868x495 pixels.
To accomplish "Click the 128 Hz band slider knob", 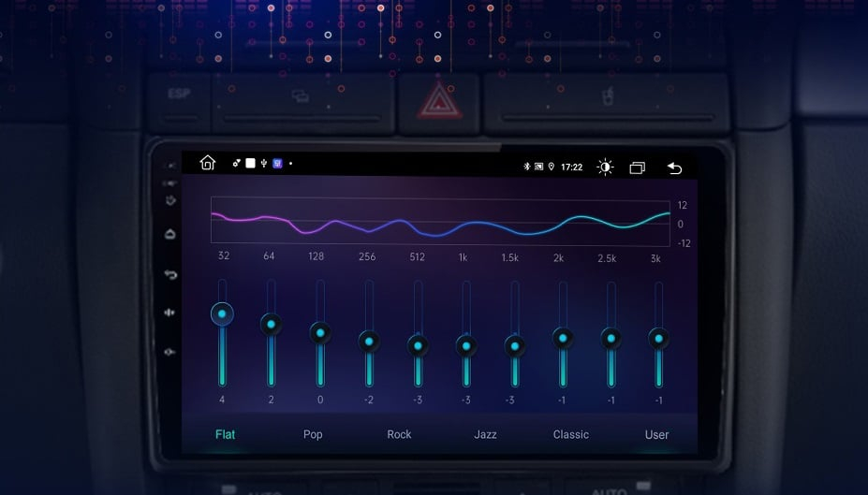I will pyautogui.click(x=320, y=332).
